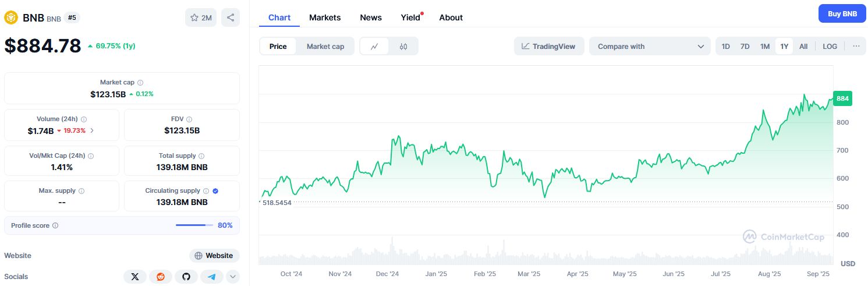Open the Compare with dropdown

[650, 47]
